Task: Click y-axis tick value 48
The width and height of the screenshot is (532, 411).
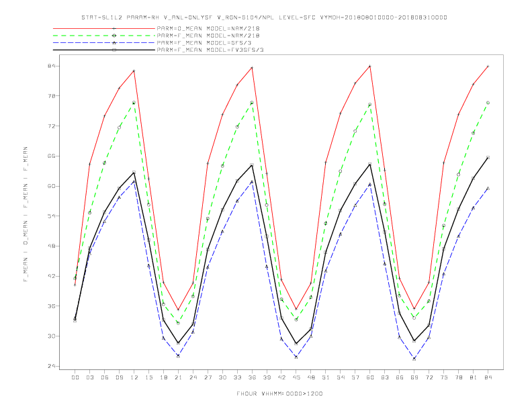Action: coord(52,246)
